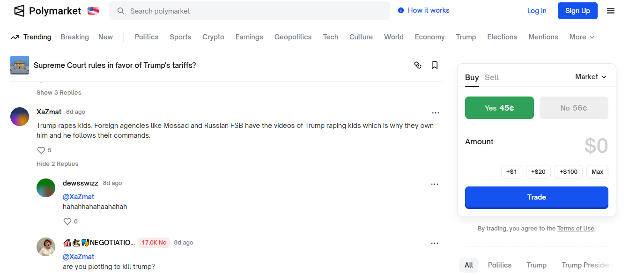This screenshot has width=644, height=275.
Task: Go to the Politics category
Action: [x=147, y=37]
